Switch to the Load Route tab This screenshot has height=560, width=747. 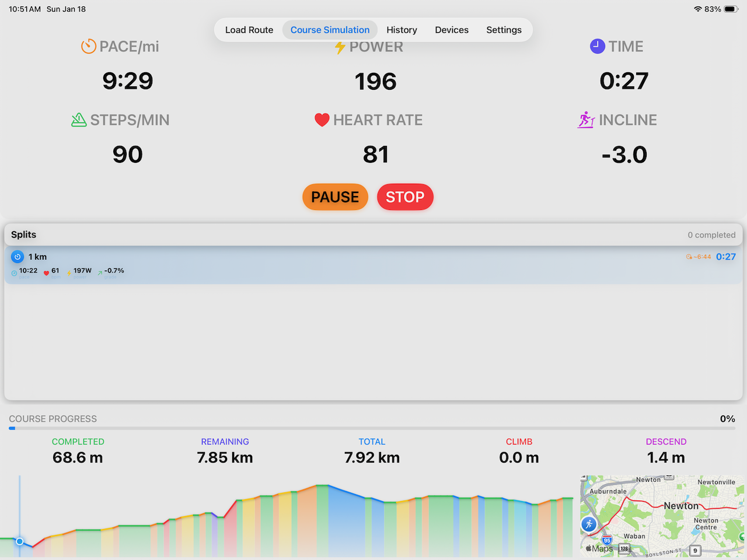pyautogui.click(x=249, y=30)
